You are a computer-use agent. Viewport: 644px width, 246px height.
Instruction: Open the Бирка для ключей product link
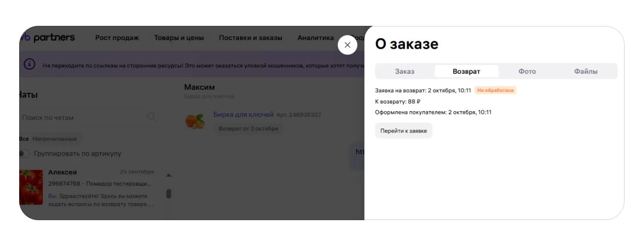tap(243, 114)
